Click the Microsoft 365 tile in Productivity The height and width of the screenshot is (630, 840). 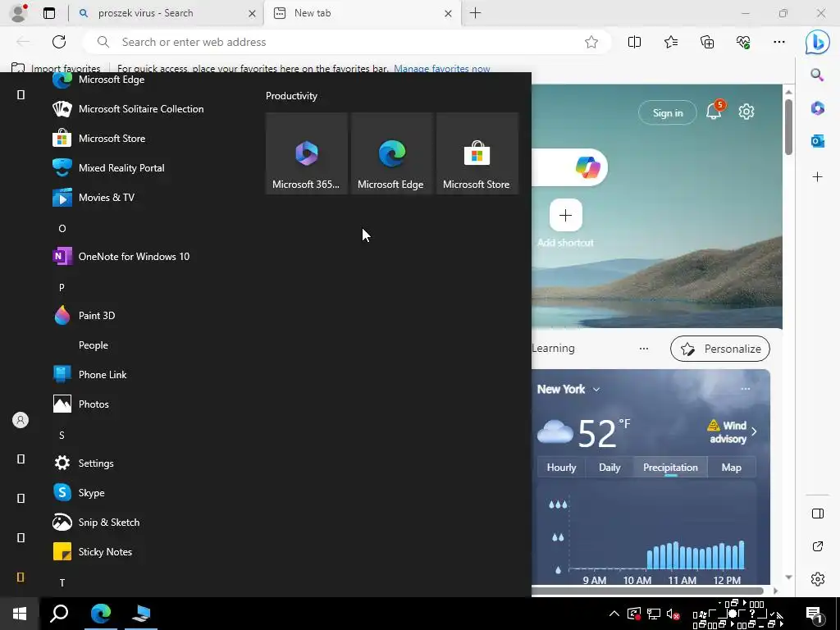click(x=307, y=153)
